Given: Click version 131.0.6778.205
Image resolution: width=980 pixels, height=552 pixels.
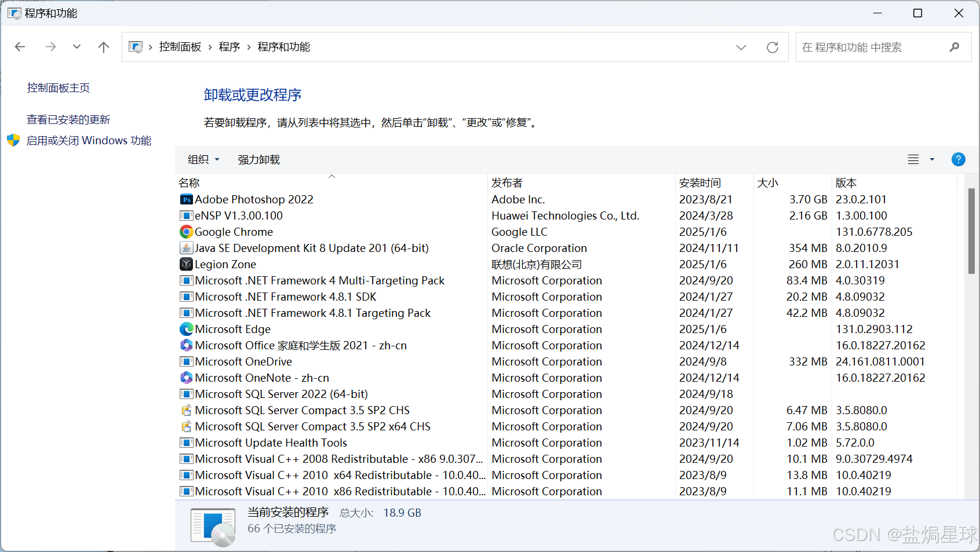Looking at the screenshot, I should pos(874,232).
